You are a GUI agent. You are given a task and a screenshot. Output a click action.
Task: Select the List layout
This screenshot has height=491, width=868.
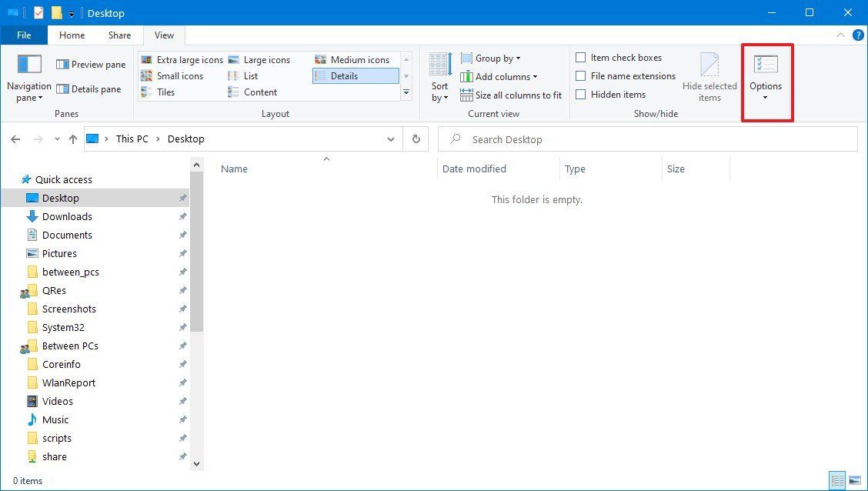coord(252,75)
